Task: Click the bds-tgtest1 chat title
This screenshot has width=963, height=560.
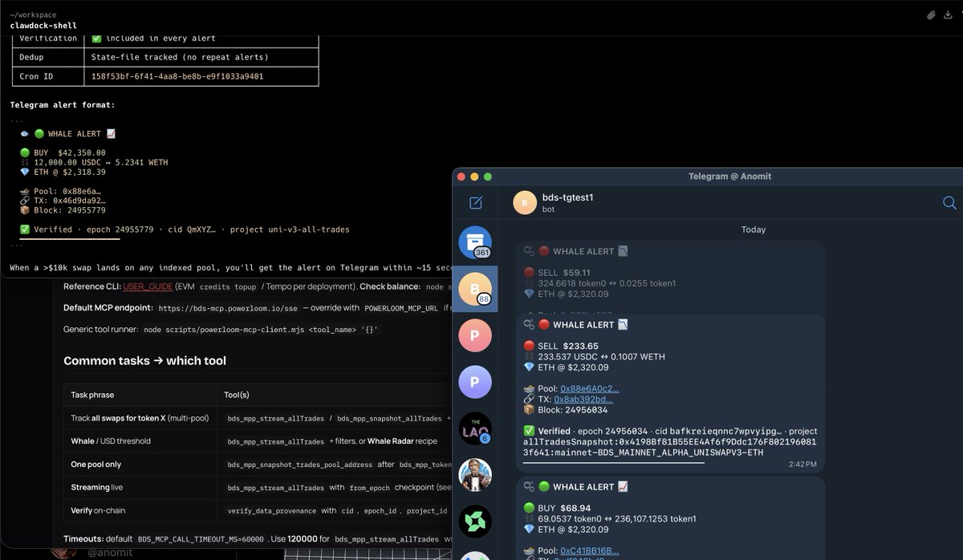Action: tap(568, 197)
